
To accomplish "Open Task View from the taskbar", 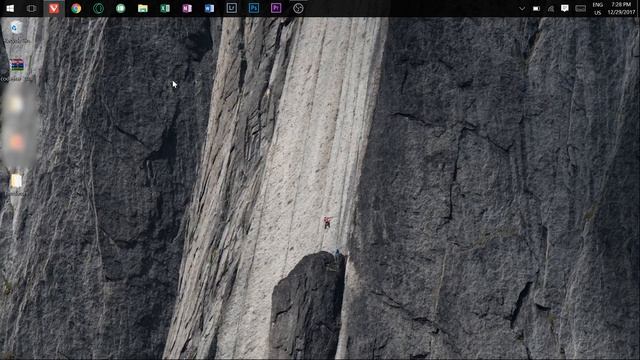I will tap(31, 8).
